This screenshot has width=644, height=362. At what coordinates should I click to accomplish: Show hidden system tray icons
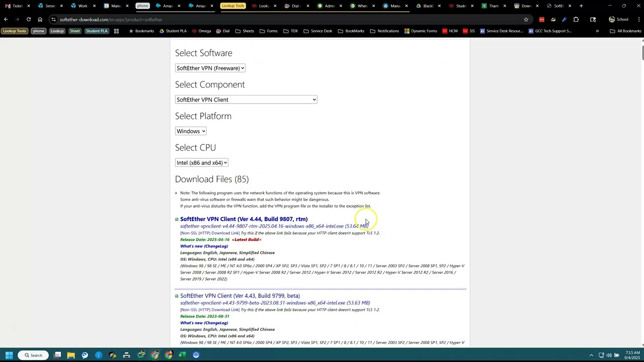pos(591,355)
